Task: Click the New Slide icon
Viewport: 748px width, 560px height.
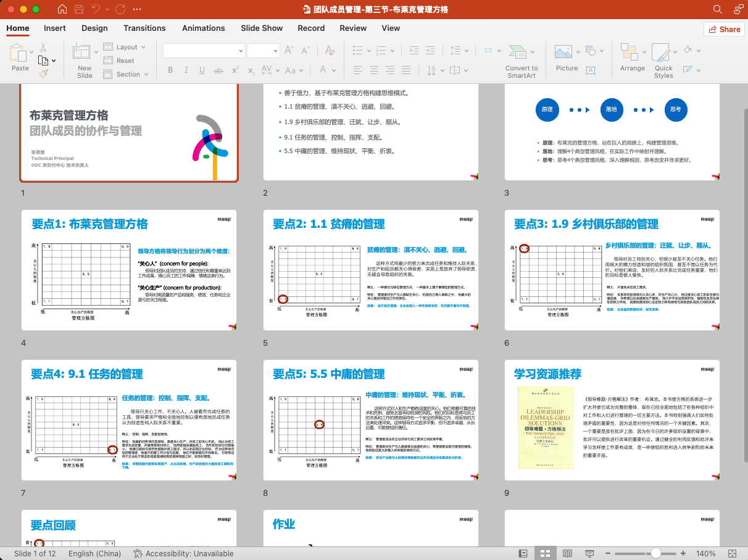Action: [x=81, y=52]
